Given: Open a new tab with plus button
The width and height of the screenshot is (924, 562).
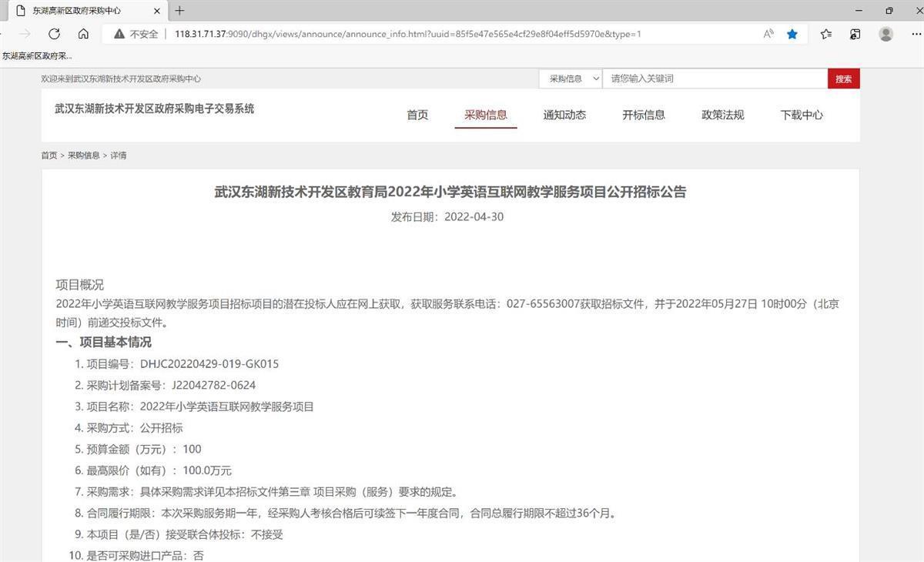Looking at the screenshot, I should click(x=180, y=11).
